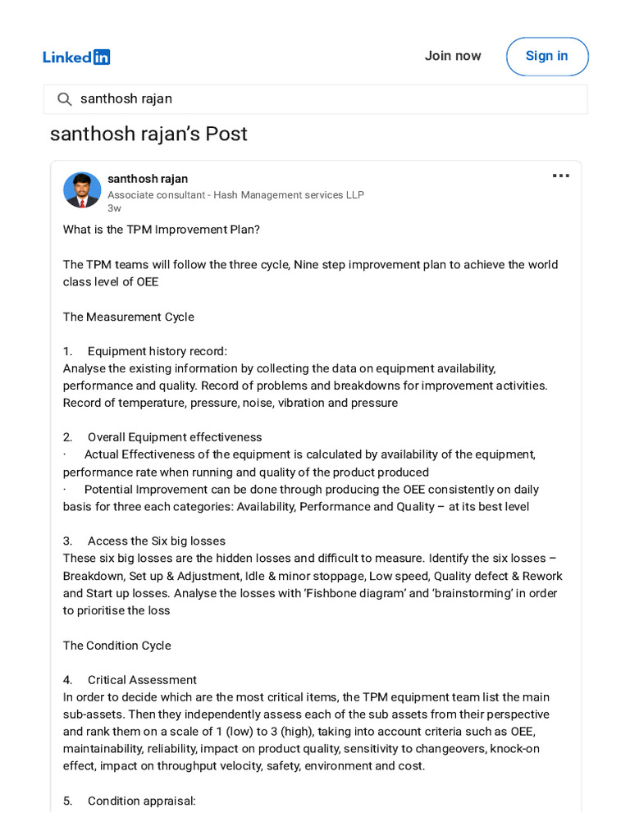Click the "in" box of LinkedIn logo
The height and width of the screenshot is (840, 630).
click(x=102, y=57)
